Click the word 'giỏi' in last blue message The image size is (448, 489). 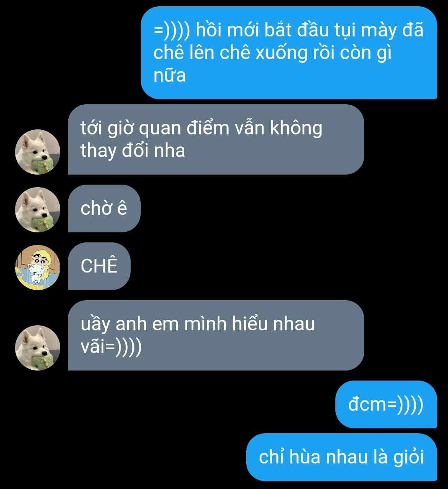(408, 457)
